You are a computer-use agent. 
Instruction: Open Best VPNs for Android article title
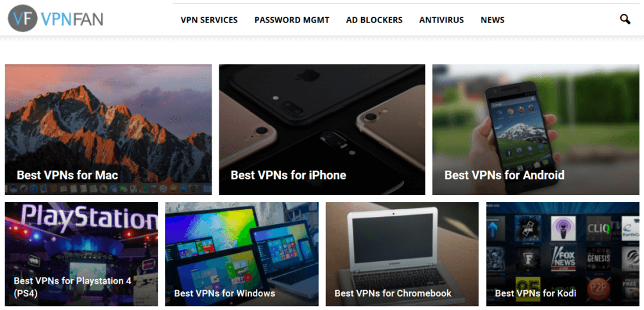(x=504, y=175)
